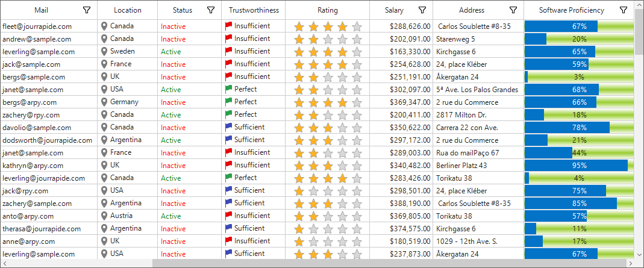Click the 95% proficiency bar
This screenshot has width=644, height=268.
(x=579, y=166)
